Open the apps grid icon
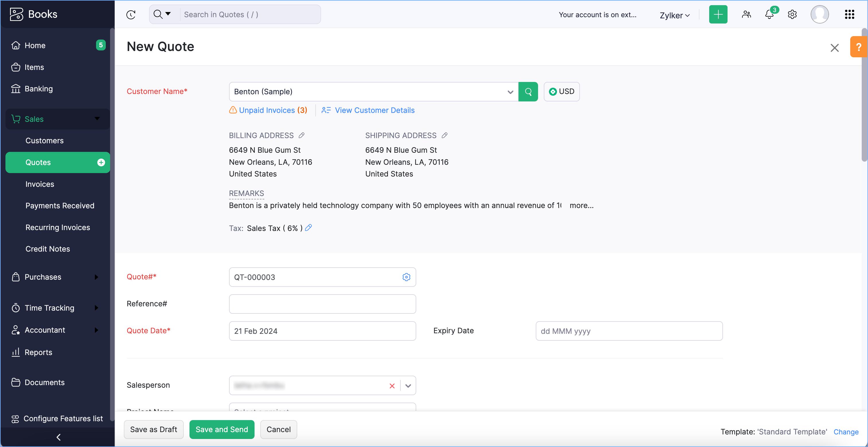The image size is (868, 447). [849, 15]
